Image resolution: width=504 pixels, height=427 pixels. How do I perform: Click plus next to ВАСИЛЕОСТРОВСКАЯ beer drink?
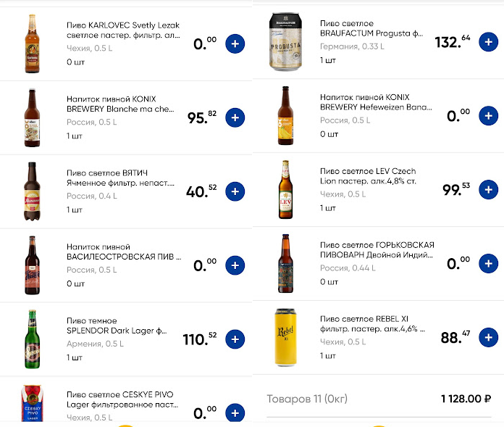coord(235,265)
